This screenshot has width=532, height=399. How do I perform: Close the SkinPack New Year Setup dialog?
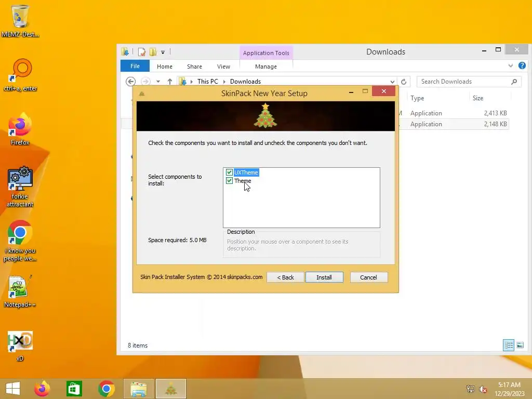pos(384,91)
